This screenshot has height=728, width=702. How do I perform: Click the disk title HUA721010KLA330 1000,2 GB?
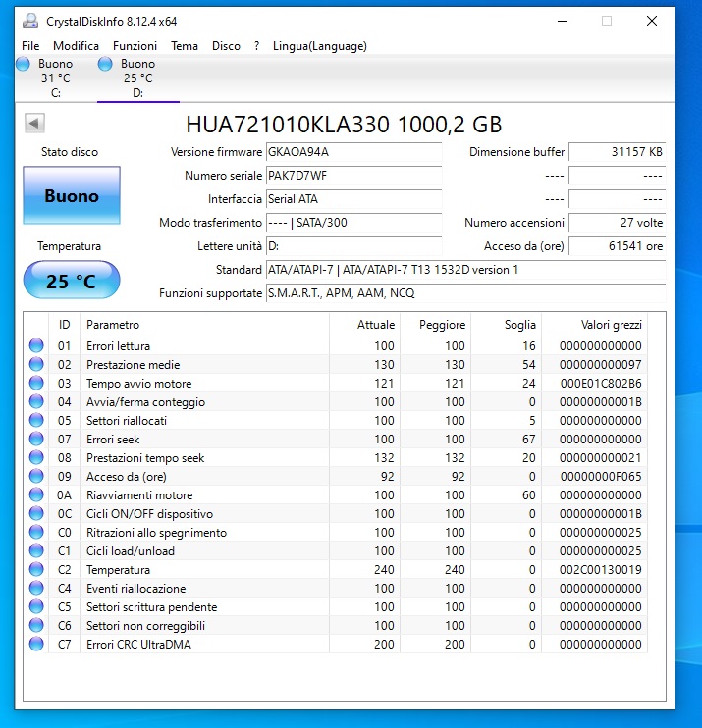(344, 125)
